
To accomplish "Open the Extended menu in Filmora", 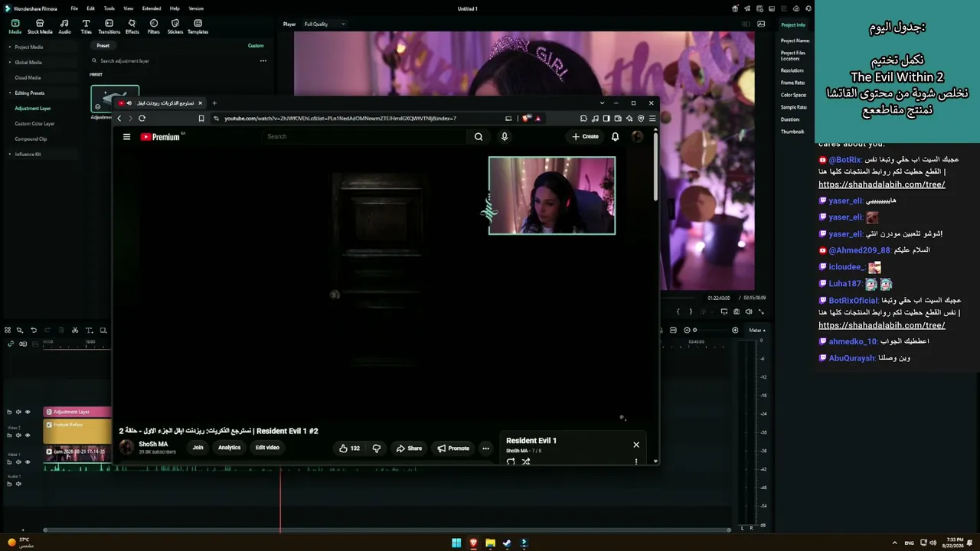I will pyautogui.click(x=152, y=8).
